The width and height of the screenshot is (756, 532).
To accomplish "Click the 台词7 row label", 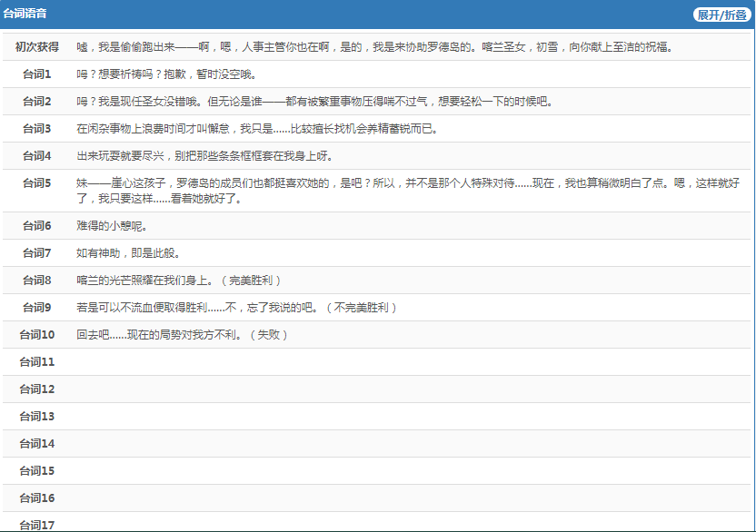I will 37,252.
